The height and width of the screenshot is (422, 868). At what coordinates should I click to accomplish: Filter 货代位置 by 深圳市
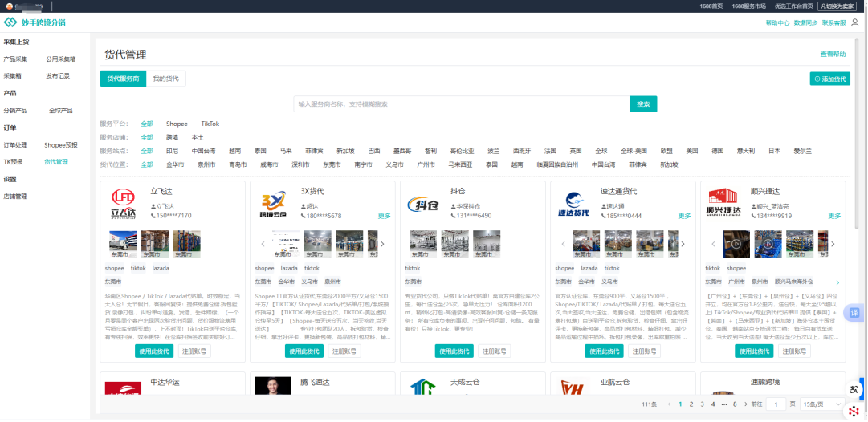[300, 164]
